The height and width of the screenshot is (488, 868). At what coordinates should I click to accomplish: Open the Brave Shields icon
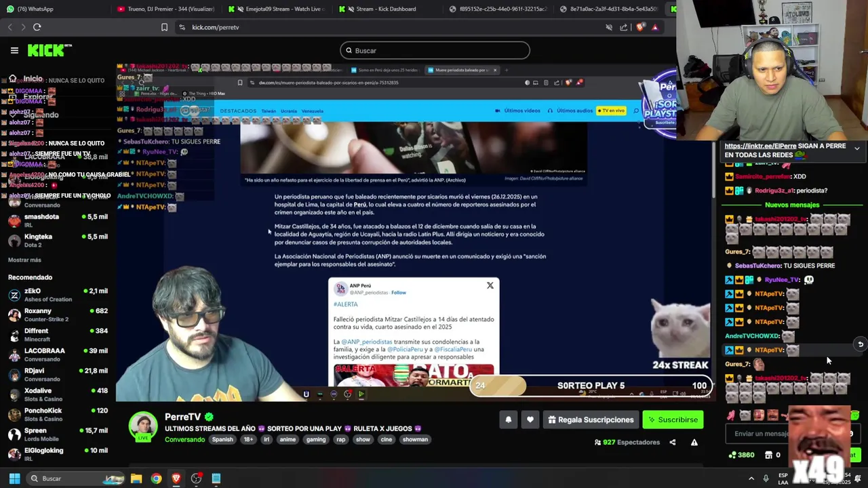coord(641,27)
